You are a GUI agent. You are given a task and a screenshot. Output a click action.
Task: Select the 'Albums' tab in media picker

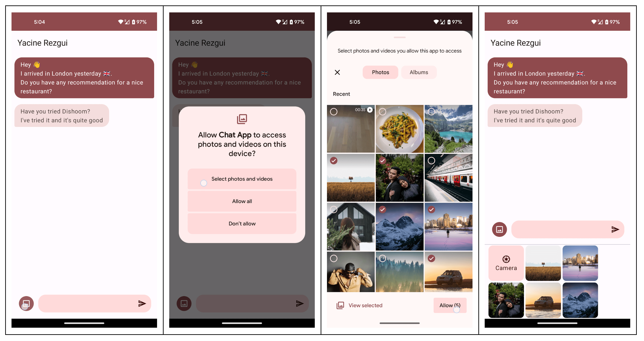(x=419, y=72)
